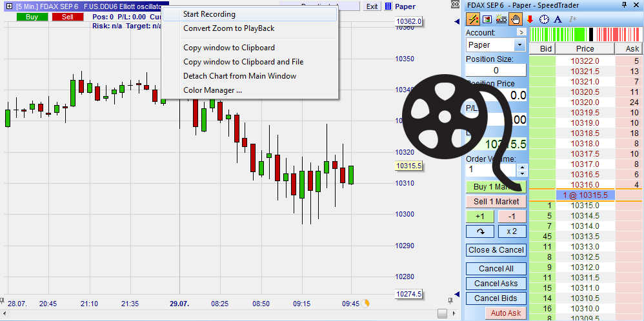This screenshot has height=321, width=644.
Task: Click the Auto Ask button
Action: (506, 313)
